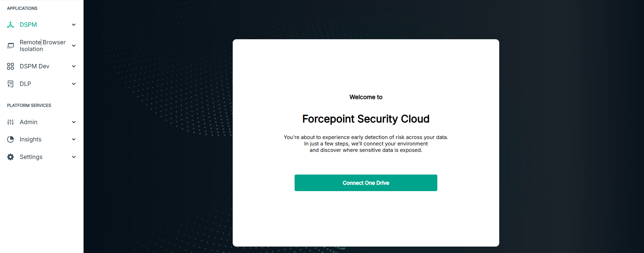Click the Forcepoint Security Cloud heading
Screen dimensions: 644x253
366,119
